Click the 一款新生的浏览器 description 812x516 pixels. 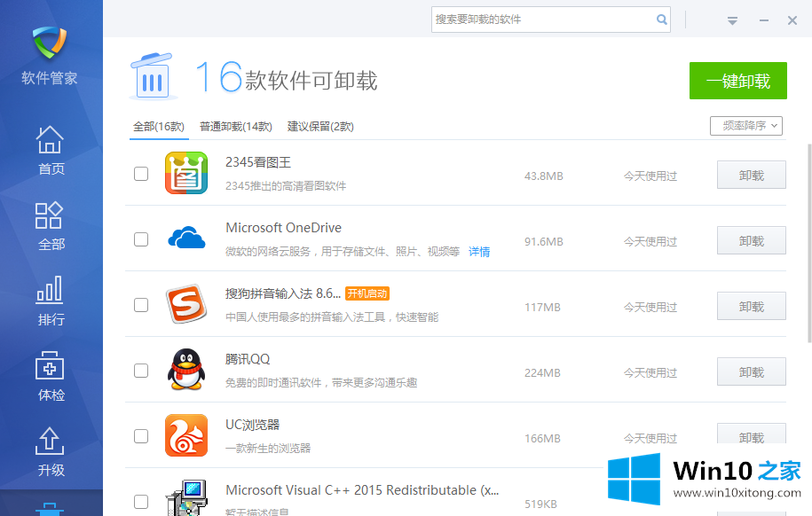click(268, 449)
